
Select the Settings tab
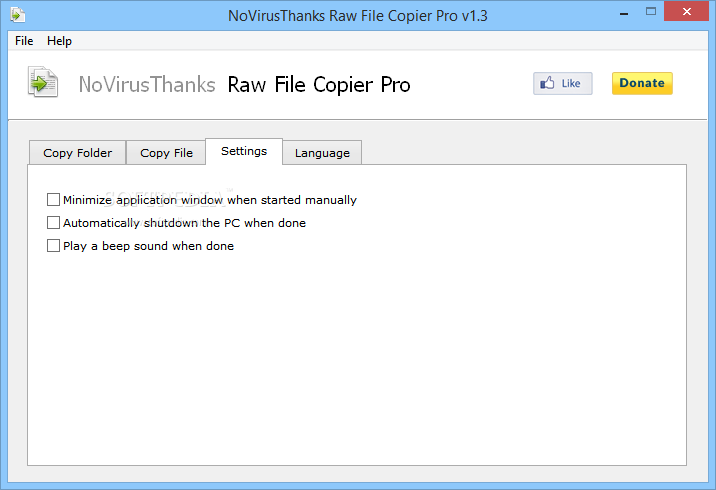[244, 151]
